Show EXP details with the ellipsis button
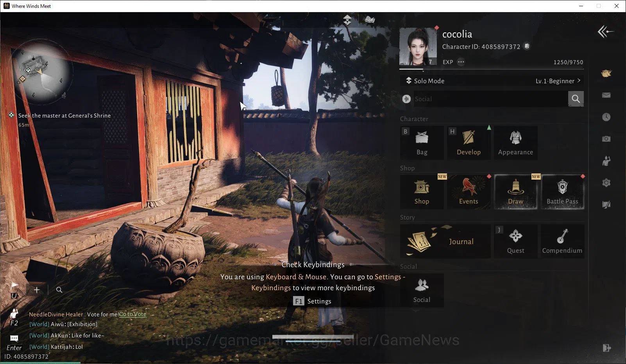This screenshot has width=626, height=364. click(461, 62)
